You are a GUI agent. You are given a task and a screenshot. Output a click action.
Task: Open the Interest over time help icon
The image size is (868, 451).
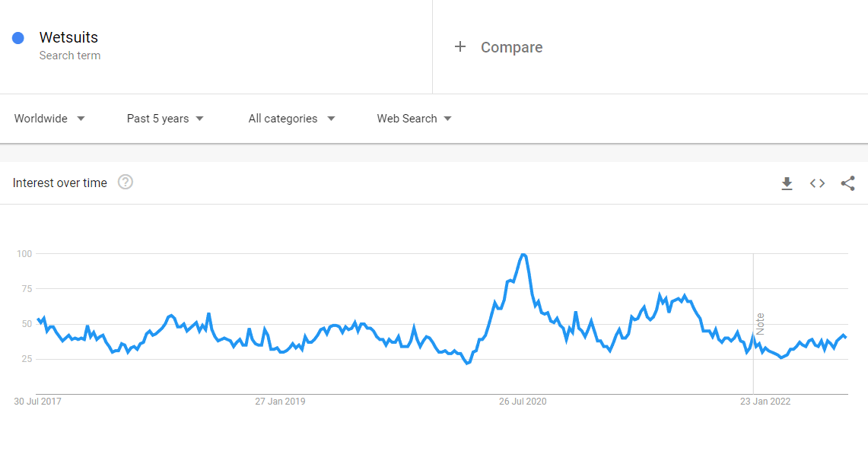(x=125, y=182)
